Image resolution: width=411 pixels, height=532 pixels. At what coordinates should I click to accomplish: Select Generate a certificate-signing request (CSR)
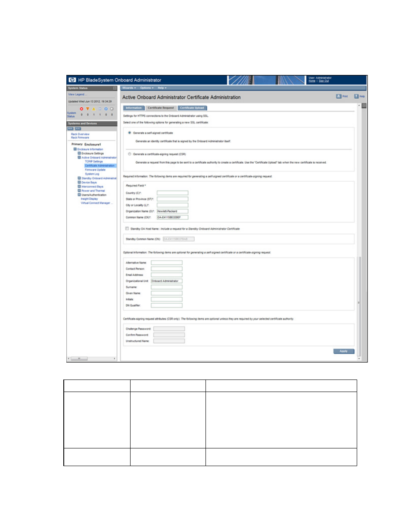click(x=130, y=154)
